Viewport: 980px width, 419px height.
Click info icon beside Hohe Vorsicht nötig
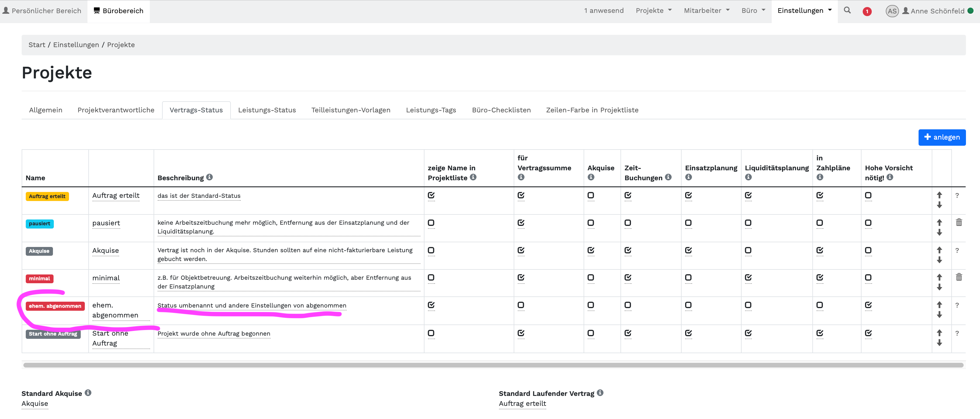click(889, 177)
